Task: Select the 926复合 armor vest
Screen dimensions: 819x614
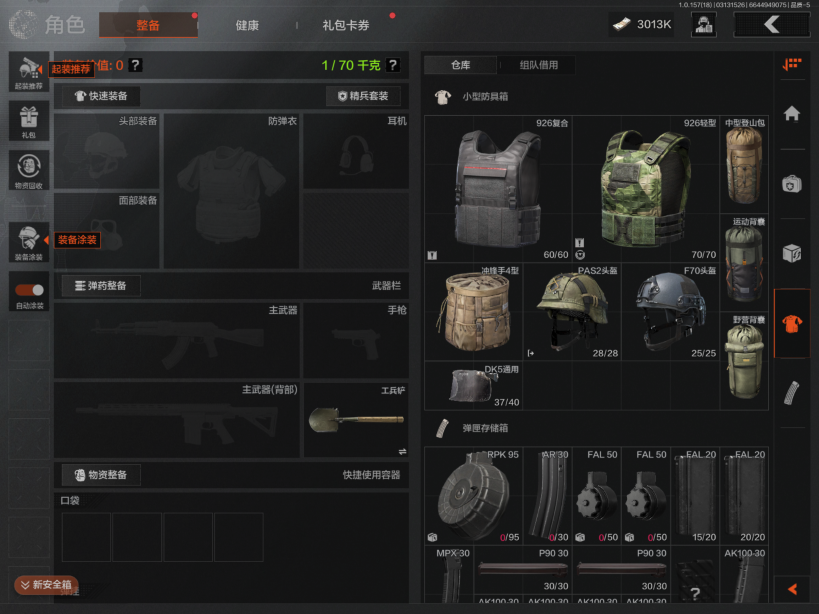Action: [x=498, y=189]
